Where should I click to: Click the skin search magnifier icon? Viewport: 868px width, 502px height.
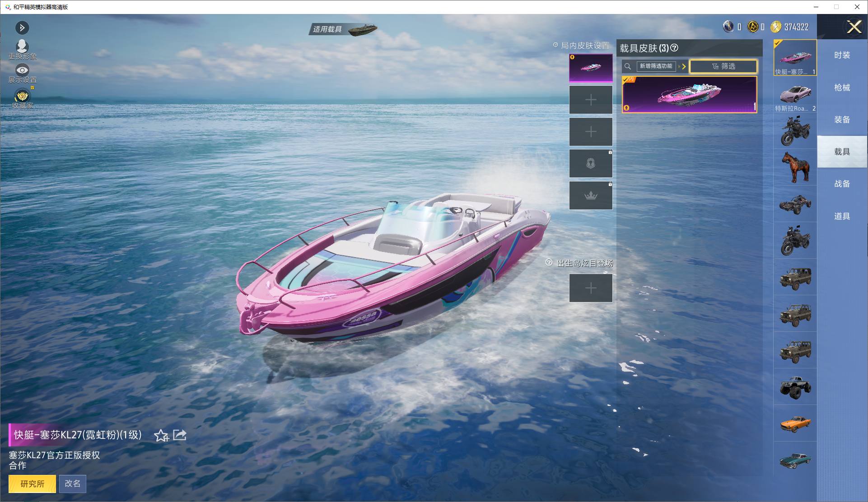coord(628,66)
